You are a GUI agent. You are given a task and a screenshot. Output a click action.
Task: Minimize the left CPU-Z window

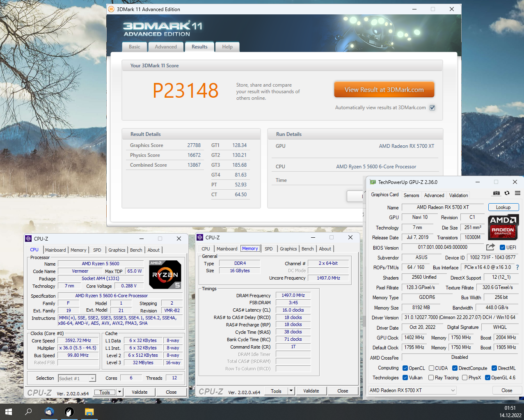pos(142,239)
